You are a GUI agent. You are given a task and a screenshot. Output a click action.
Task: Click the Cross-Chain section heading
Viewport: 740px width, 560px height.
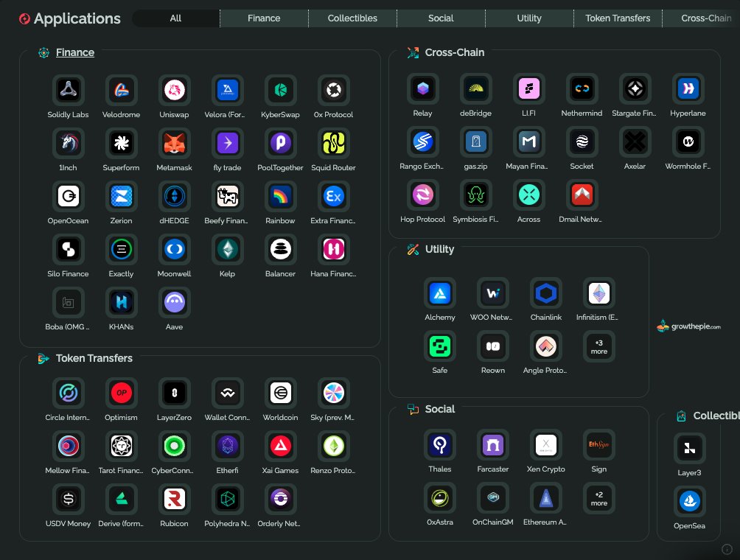pos(455,52)
